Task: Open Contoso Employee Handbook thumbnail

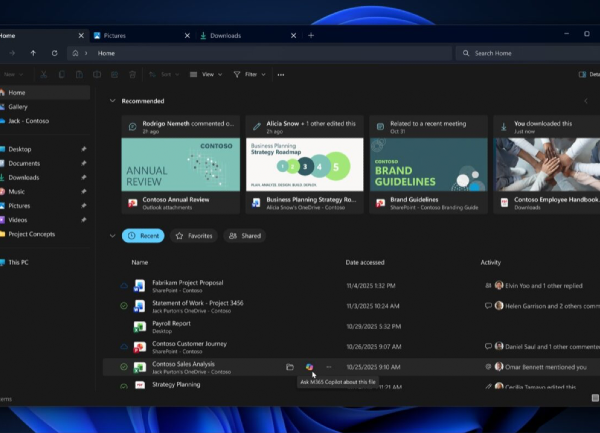Action: coord(547,164)
